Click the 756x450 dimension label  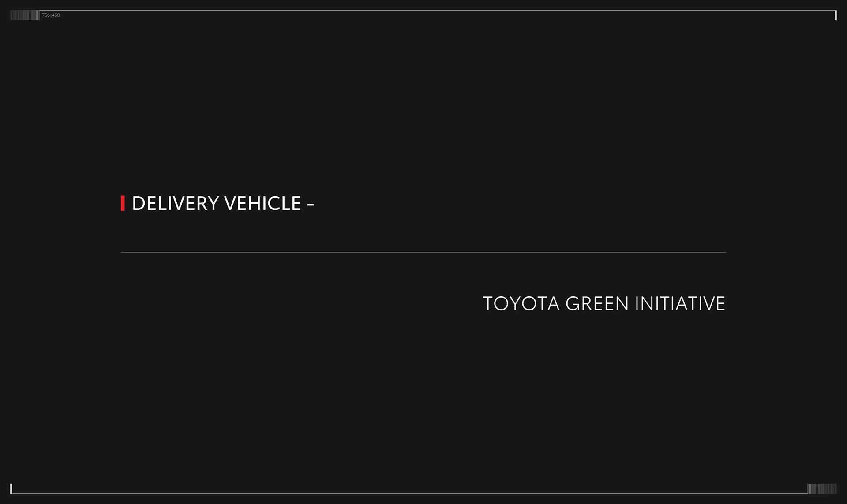tap(51, 15)
